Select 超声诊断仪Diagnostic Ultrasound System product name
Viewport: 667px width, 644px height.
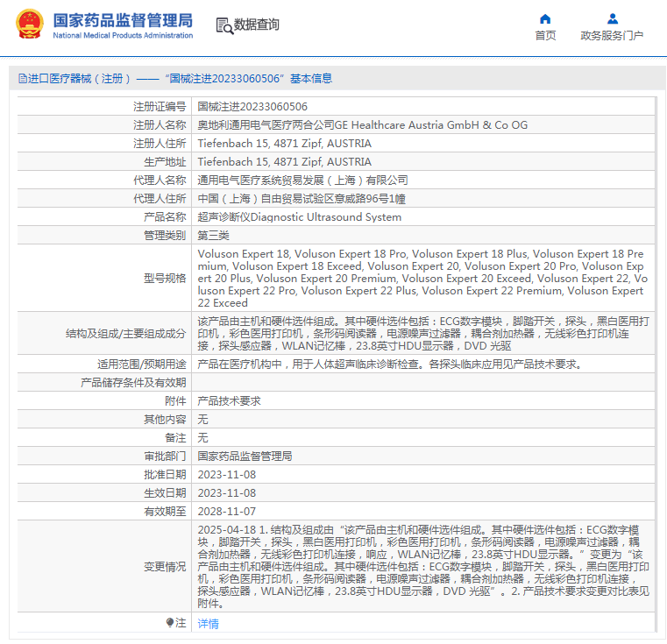(x=299, y=217)
